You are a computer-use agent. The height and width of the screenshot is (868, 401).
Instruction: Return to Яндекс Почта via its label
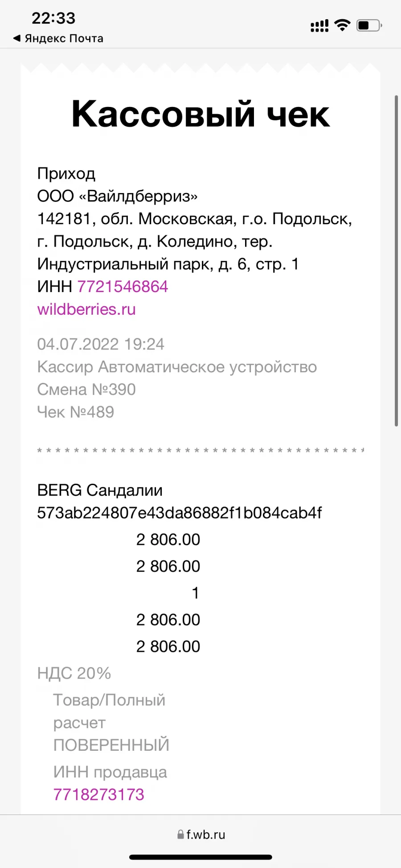[64, 39]
